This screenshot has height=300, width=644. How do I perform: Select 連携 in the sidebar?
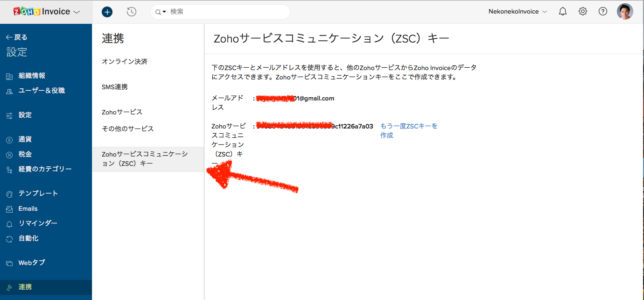(x=46, y=287)
